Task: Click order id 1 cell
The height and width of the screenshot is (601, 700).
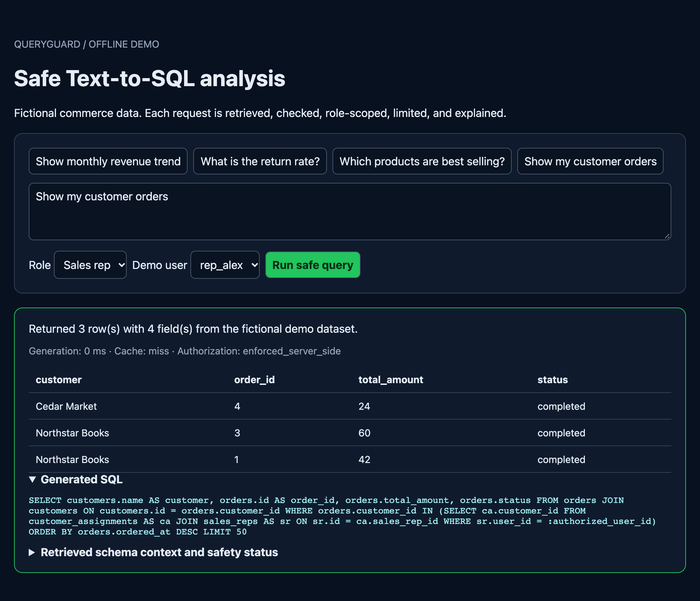Action: [237, 460]
